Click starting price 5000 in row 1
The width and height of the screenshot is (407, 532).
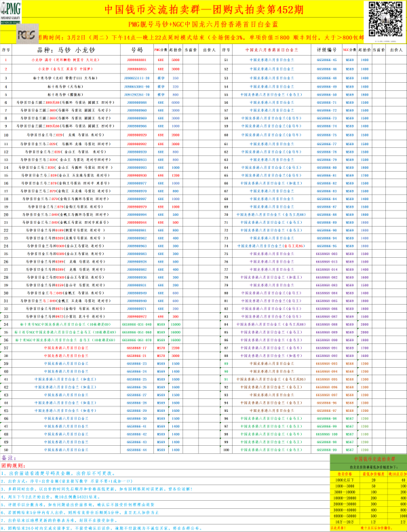click(176, 60)
